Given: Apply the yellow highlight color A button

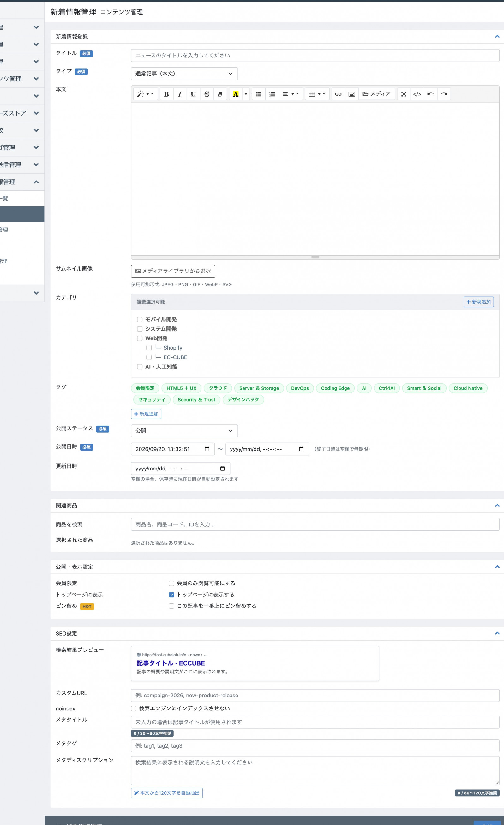Looking at the screenshot, I should (236, 94).
